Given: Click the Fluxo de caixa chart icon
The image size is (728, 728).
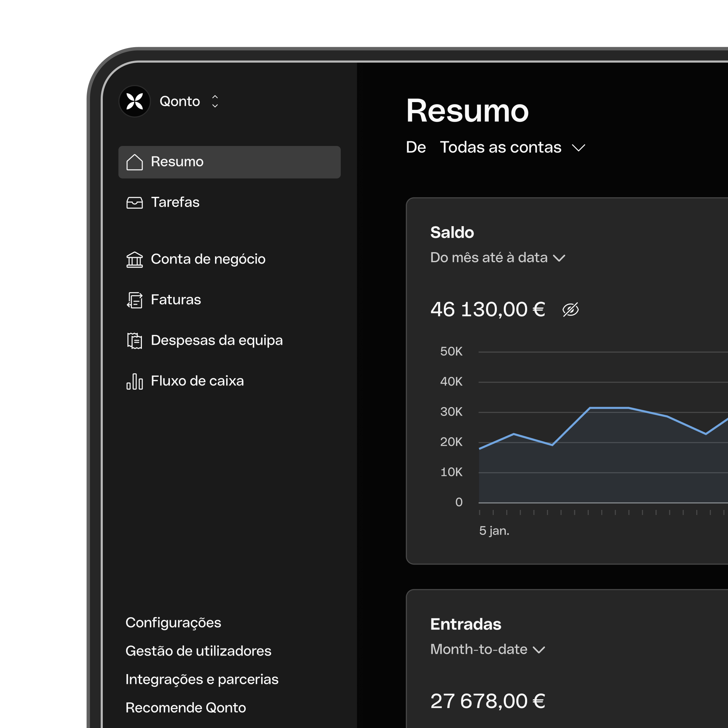Looking at the screenshot, I should click(x=134, y=381).
